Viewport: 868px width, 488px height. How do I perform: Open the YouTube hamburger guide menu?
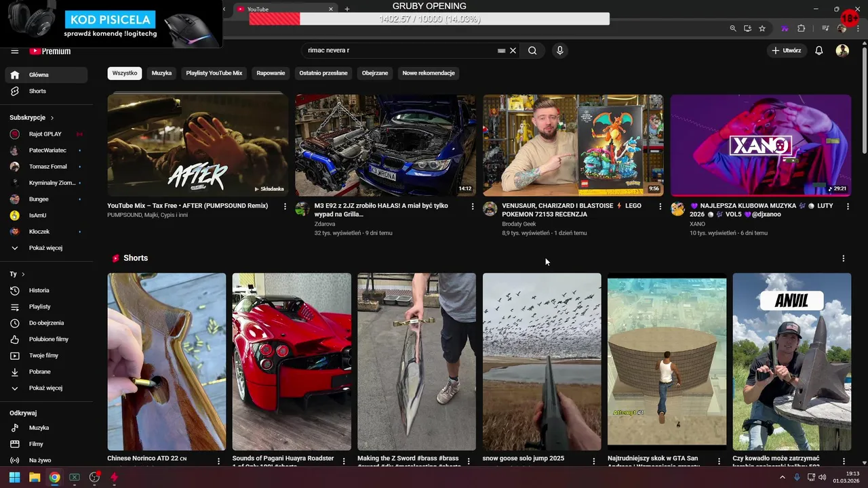click(x=15, y=51)
